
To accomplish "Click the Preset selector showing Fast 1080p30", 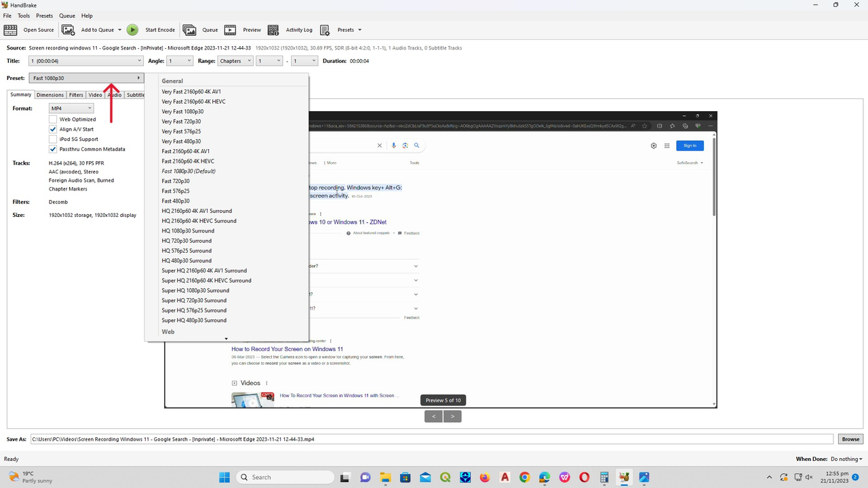I will [x=87, y=78].
